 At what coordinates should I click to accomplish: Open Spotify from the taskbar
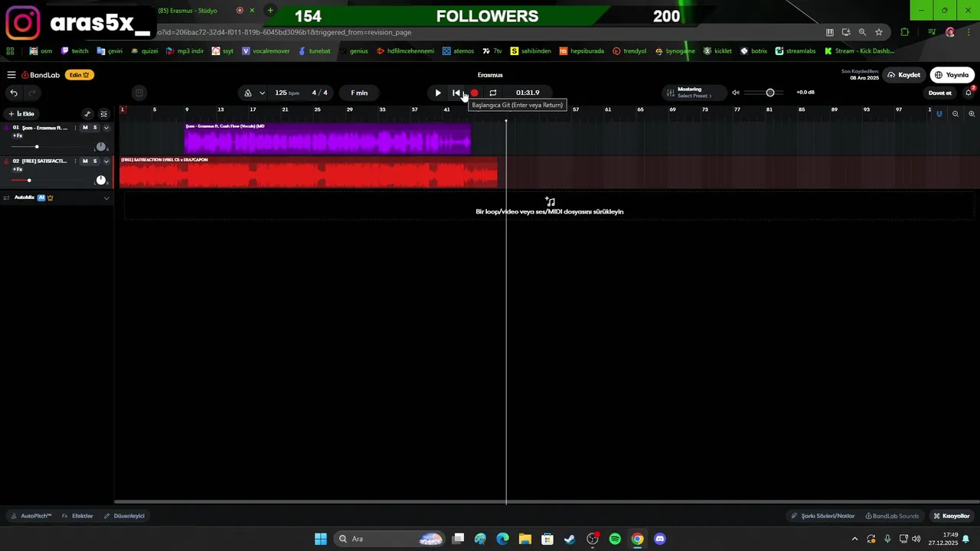(615, 539)
